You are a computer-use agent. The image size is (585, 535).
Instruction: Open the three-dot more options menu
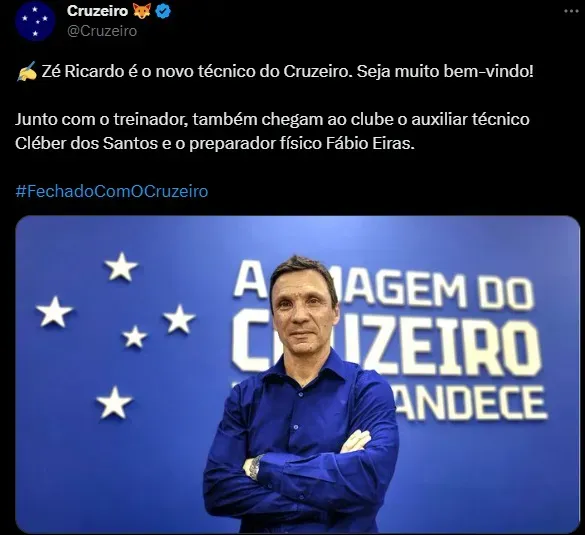tap(571, 11)
